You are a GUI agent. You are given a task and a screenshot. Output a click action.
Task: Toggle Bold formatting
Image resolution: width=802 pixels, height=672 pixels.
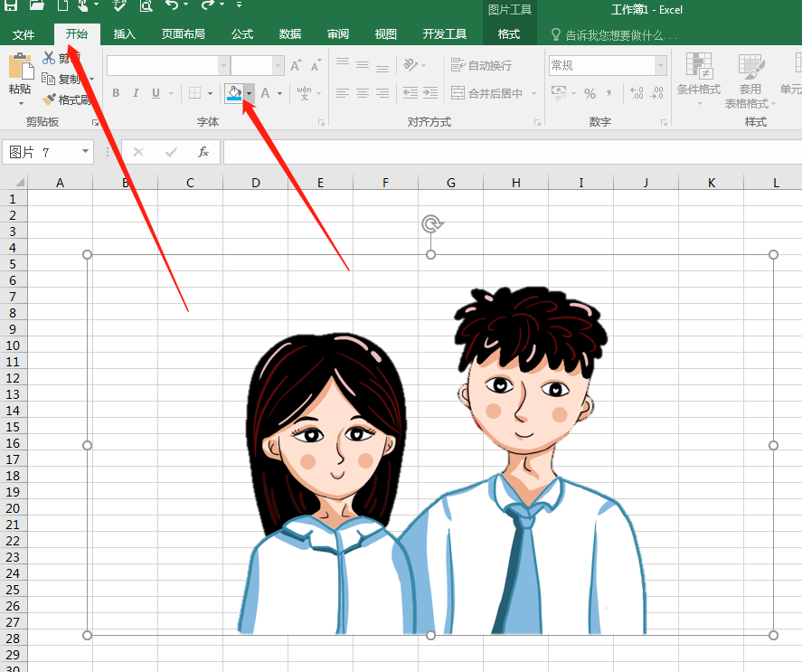[x=116, y=93]
